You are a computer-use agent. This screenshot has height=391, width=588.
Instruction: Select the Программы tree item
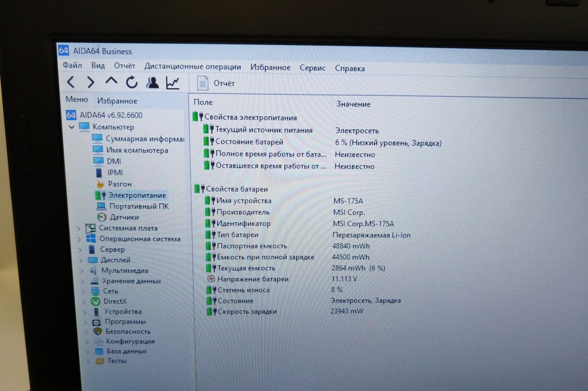(125, 321)
